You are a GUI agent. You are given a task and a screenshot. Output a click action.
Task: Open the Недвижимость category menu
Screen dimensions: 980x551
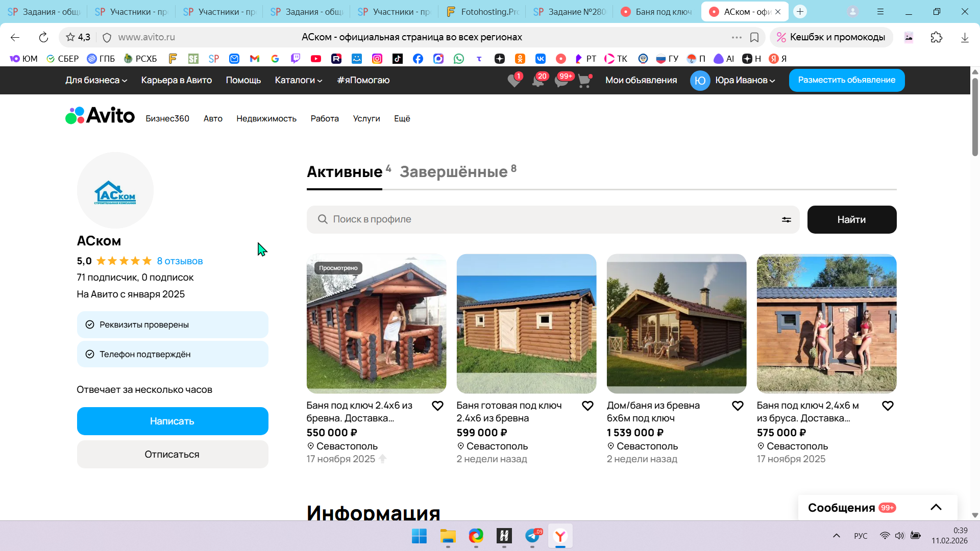click(266, 118)
